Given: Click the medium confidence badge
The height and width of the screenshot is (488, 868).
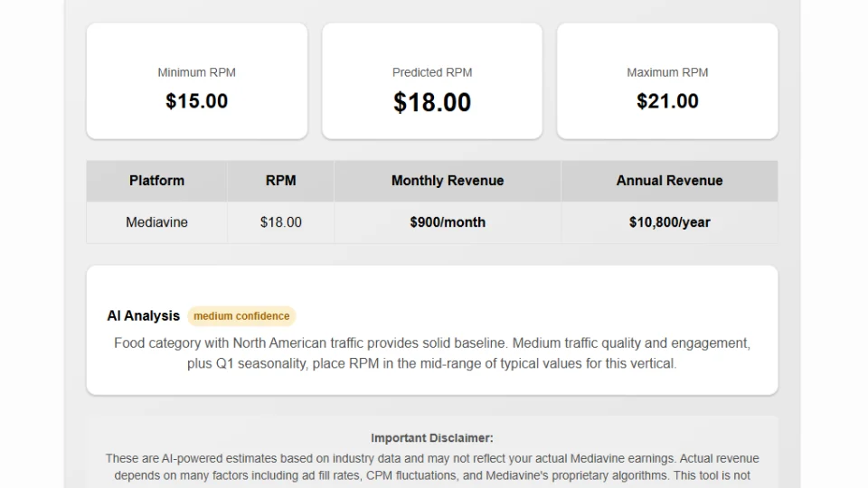Looking at the screenshot, I should pos(241,316).
